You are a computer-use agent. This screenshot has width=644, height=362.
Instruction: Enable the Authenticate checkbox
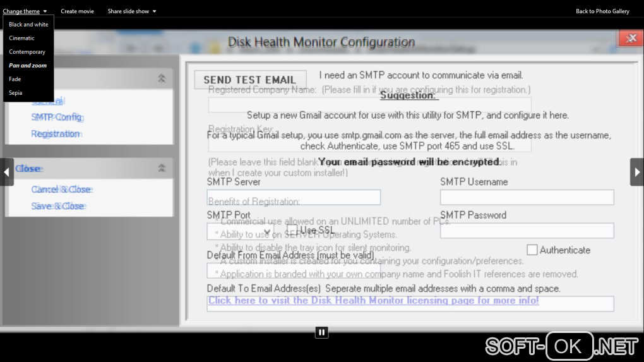532,250
